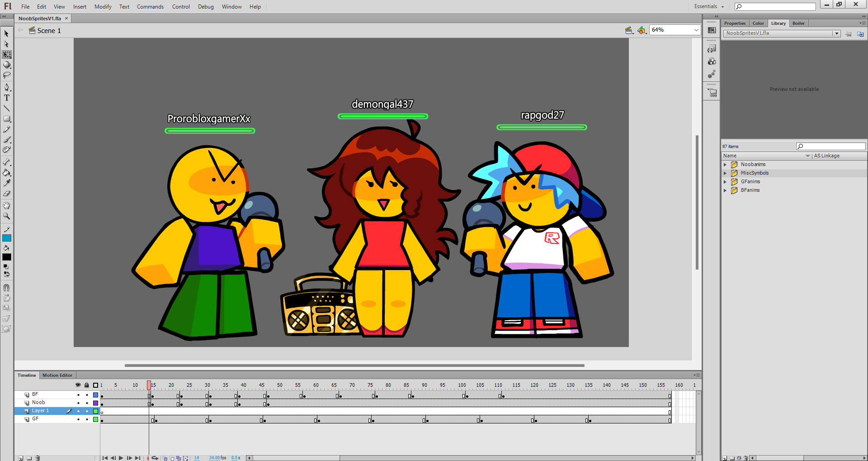
Task: Expand the Noobanims library folder
Action: coord(726,164)
